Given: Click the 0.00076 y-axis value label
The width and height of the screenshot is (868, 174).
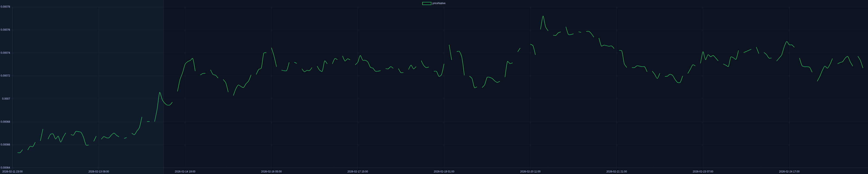Looking at the screenshot, I should [5, 30].
